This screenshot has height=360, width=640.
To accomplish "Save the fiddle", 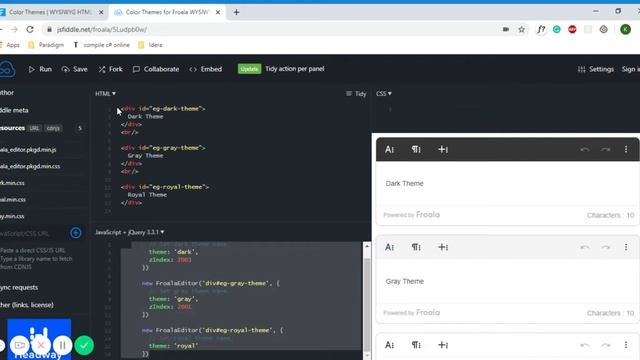I will [74, 69].
